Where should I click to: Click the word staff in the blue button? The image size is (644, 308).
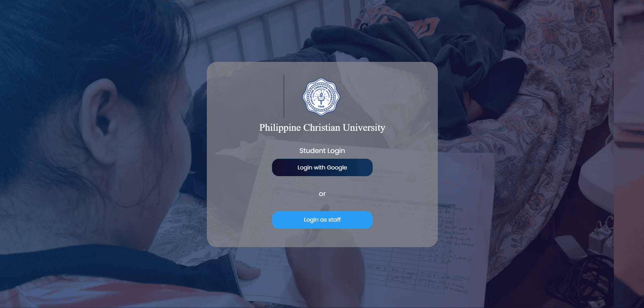click(x=334, y=220)
